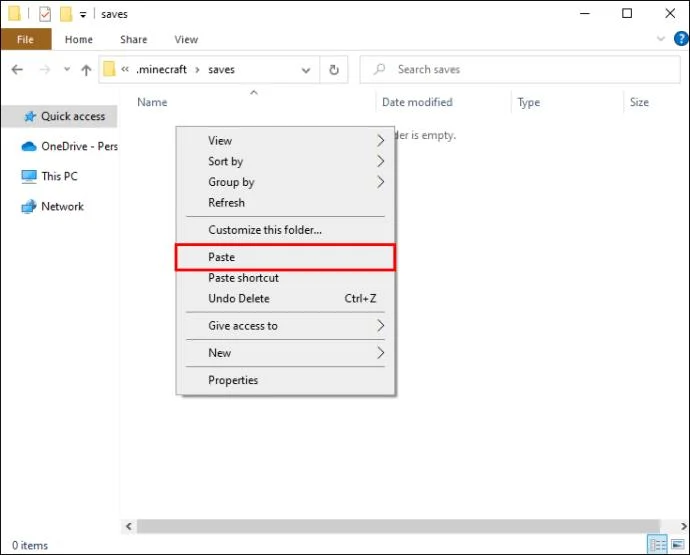Click the refresh button beside address bar

pyautogui.click(x=334, y=70)
